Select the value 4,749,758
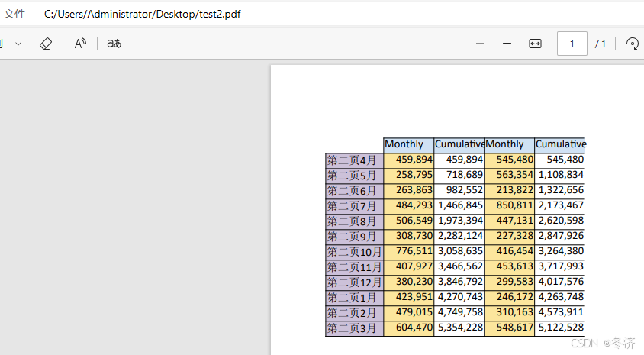This screenshot has height=355, width=644. 460,311
